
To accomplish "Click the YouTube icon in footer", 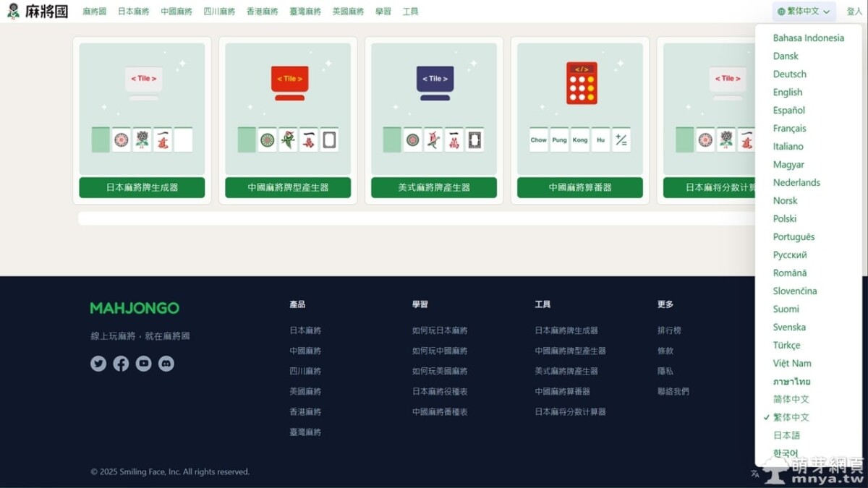I will click(x=143, y=364).
